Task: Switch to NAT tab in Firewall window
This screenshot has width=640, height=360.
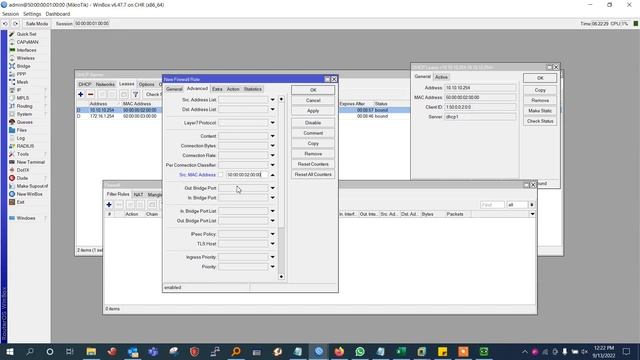Action: [x=138, y=194]
